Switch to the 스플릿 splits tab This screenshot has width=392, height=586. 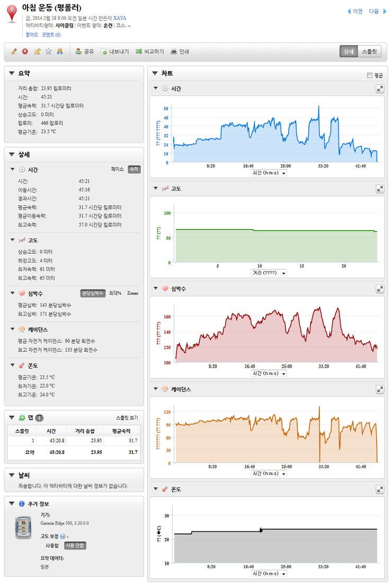point(370,51)
